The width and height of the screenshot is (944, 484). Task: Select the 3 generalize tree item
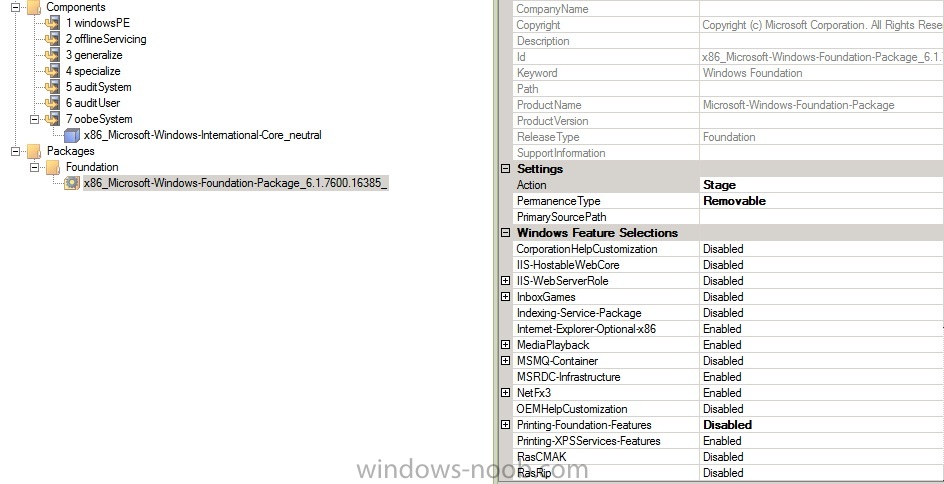tap(94, 55)
